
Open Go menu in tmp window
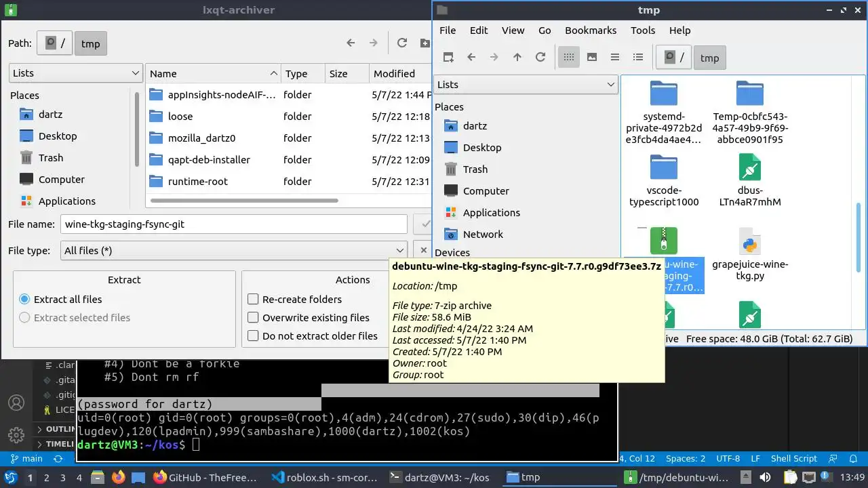click(545, 30)
